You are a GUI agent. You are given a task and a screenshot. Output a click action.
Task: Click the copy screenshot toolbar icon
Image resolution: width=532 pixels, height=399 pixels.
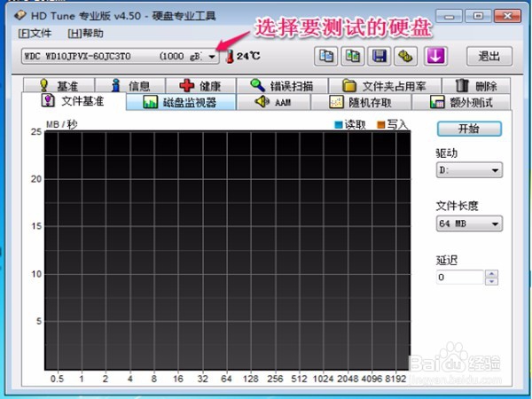[x=353, y=56]
